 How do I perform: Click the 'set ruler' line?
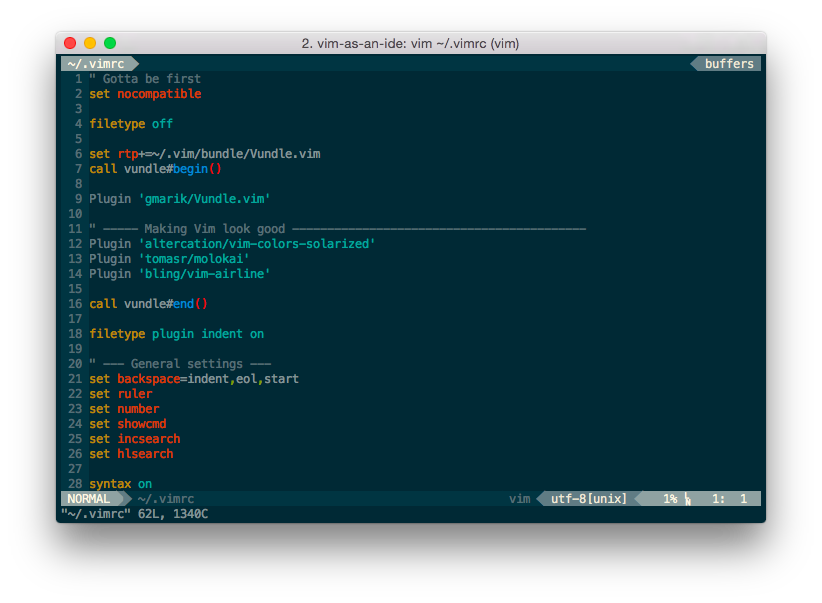121,394
